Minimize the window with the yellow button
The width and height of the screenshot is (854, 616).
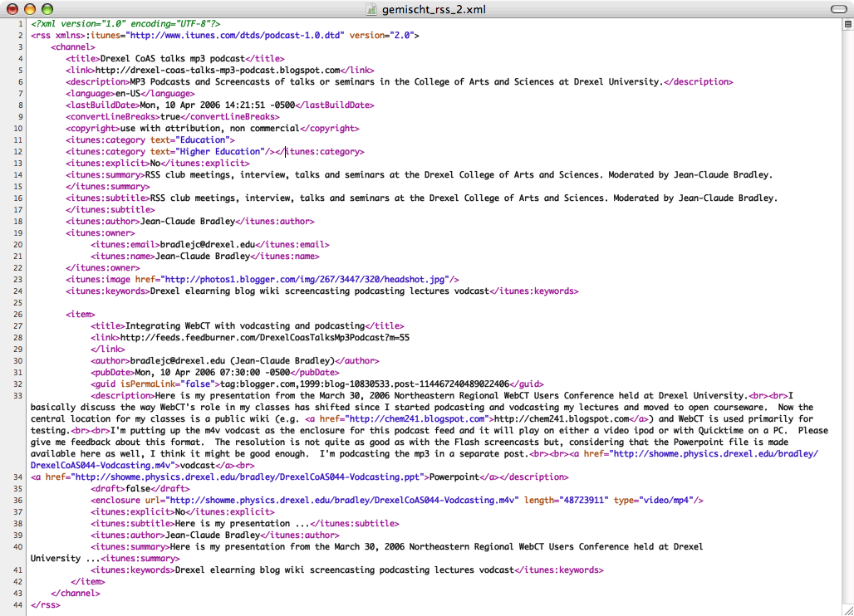tap(29, 8)
